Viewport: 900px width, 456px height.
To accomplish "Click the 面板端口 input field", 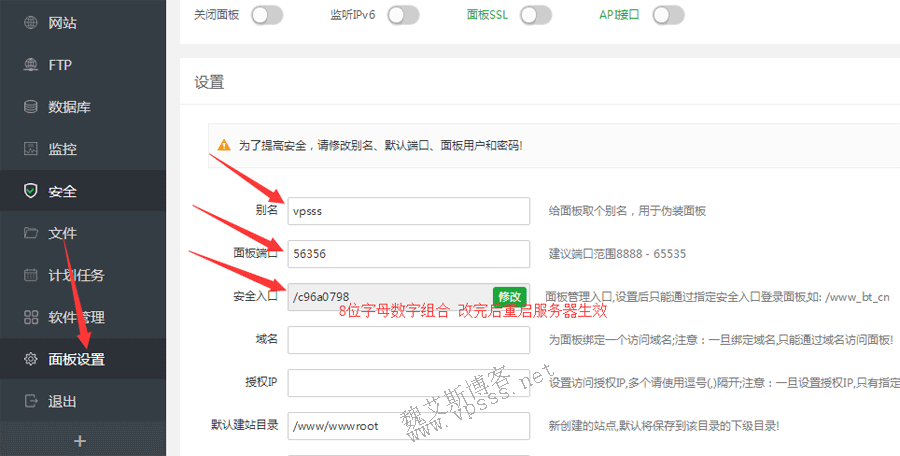I will [x=408, y=254].
